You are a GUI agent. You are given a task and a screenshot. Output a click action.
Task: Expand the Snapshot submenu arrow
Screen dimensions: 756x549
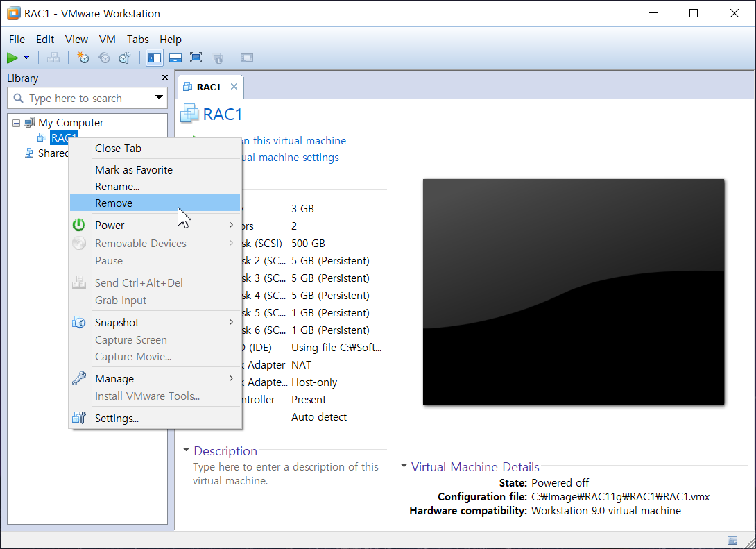[231, 322]
